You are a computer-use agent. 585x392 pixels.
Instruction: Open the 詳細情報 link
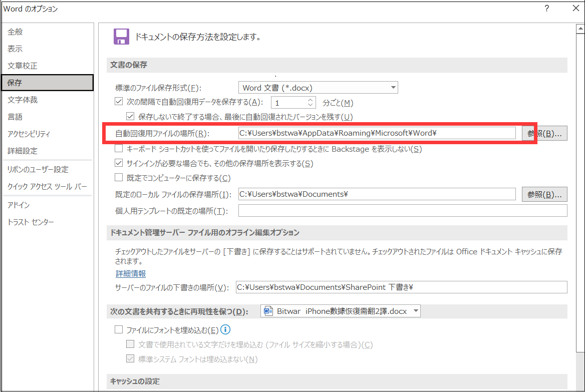[x=130, y=273]
